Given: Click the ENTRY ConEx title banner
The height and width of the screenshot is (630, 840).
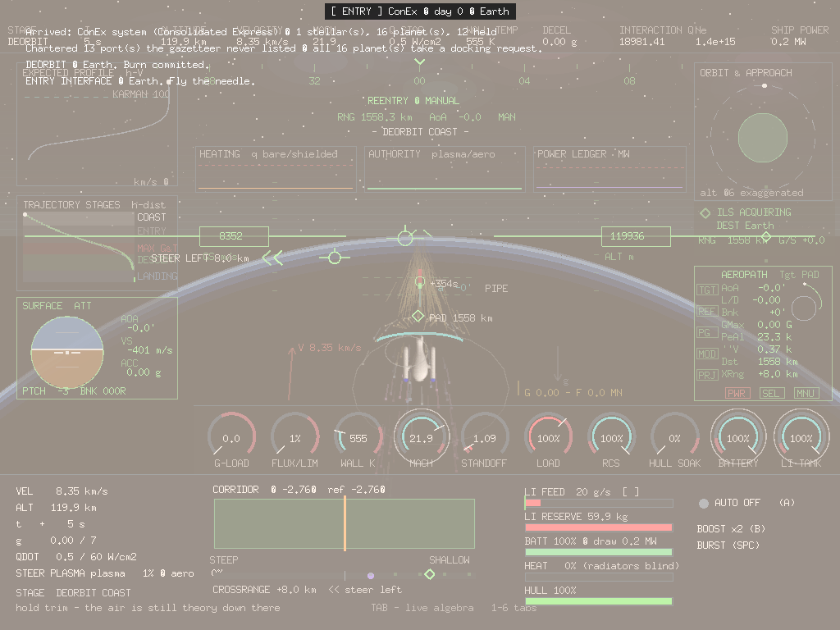Looking at the screenshot, I should (420, 11).
